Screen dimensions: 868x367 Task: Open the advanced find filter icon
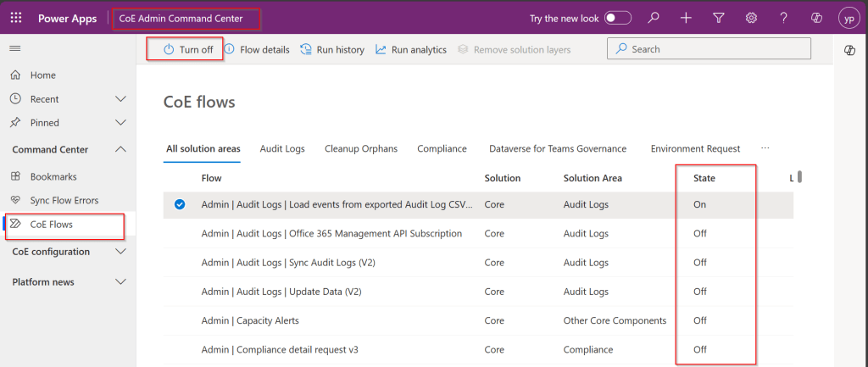(718, 18)
